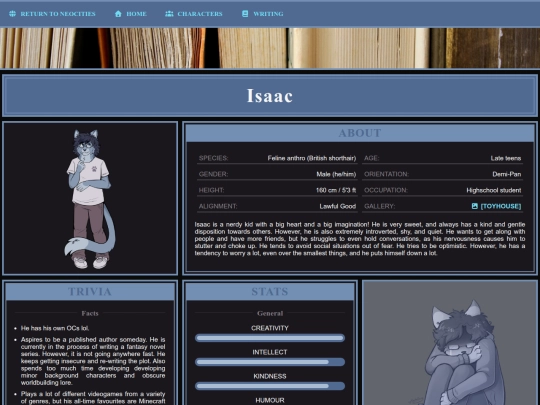This screenshot has width=540, height=405.
Task: Click the height value 160 cm / 5'3 ft
Action: click(336, 190)
